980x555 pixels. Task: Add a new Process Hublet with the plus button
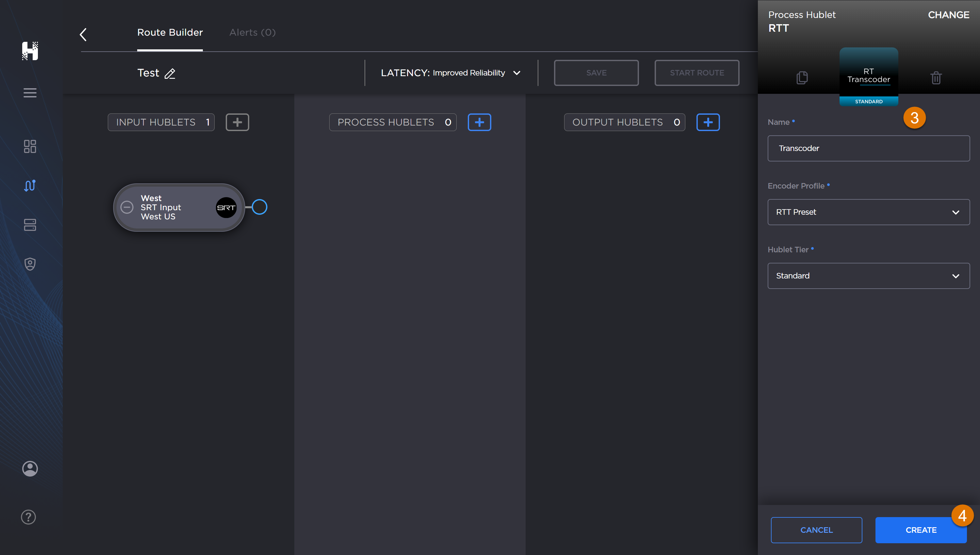[x=479, y=122]
